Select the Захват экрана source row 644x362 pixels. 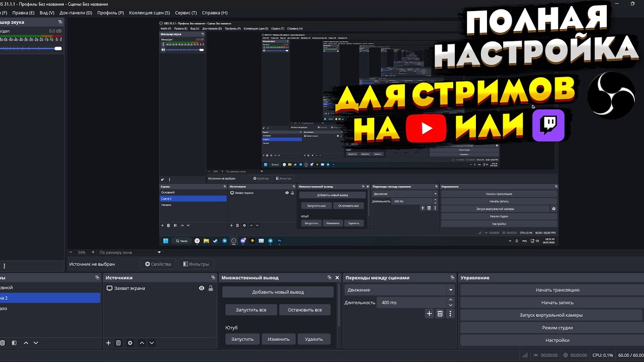[160, 288]
